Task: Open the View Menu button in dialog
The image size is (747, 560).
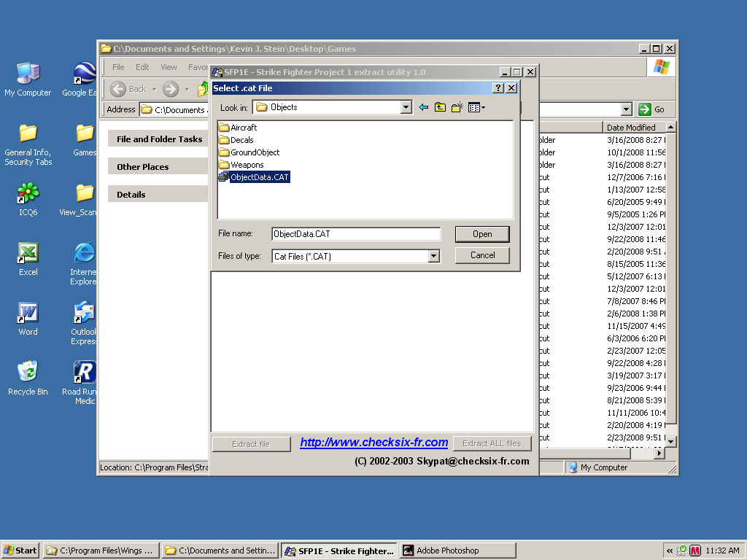Action: 476,108
